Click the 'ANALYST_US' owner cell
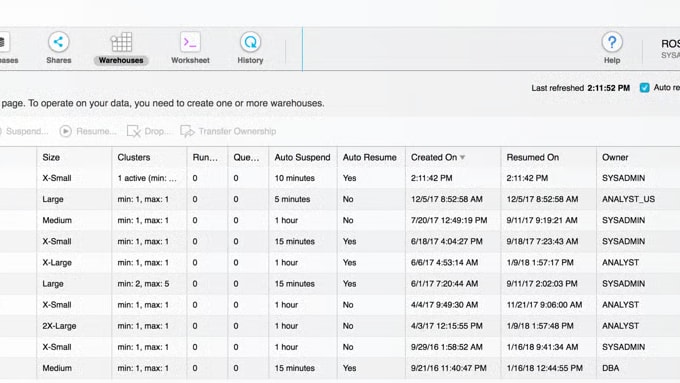680x383 pixels. coord(628,200)
